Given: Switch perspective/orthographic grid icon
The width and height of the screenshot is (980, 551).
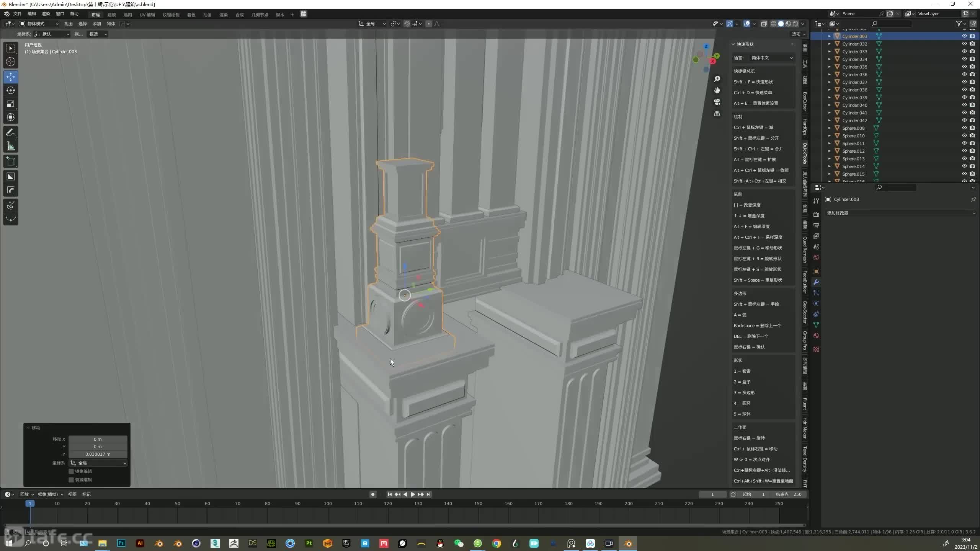Looking at the screenshot, I should click(x=717, y=114).
